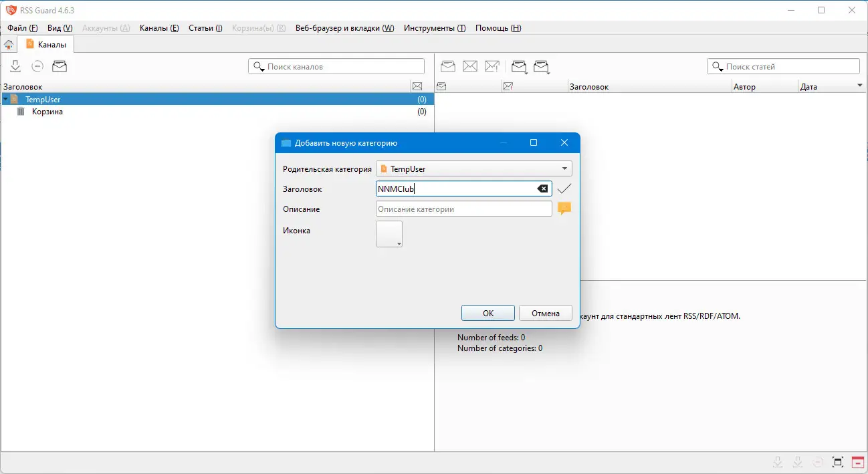Open the greyed Корзина(ы) menu
Image resolution: width=868 pixels, height=474 pixels.
tap(259, 28)
